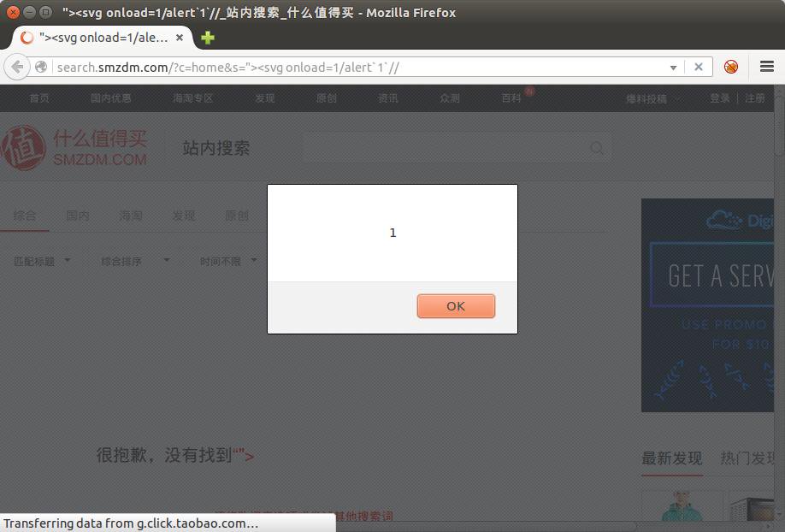Click the 注册 link

tap(755, 98)
